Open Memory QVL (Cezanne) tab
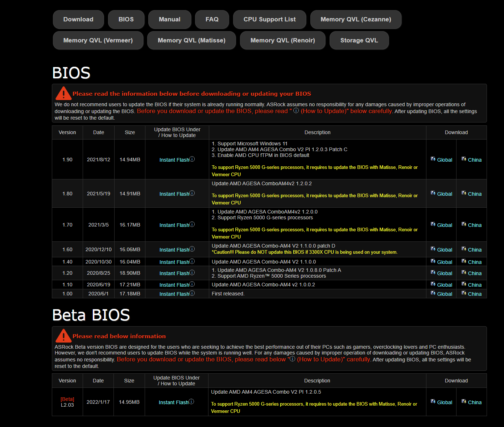 [356, 19]
